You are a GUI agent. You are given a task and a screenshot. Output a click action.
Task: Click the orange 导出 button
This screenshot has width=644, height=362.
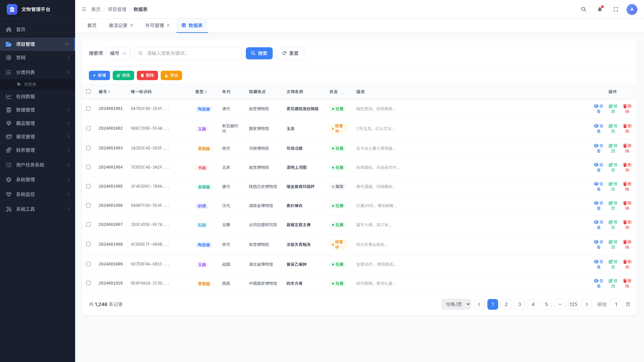pyautogui.click(x=171, y=75)
